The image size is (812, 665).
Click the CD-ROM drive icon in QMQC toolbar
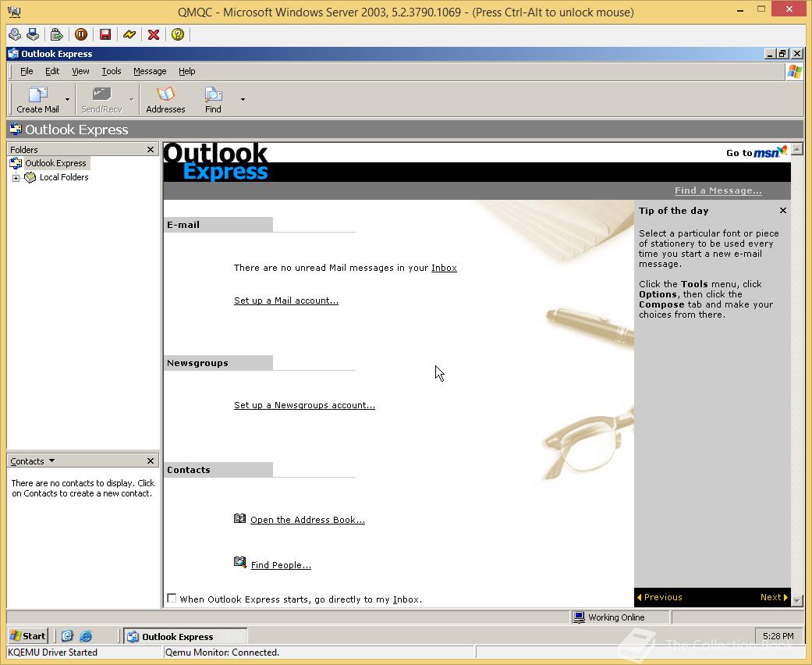(15, 34)
